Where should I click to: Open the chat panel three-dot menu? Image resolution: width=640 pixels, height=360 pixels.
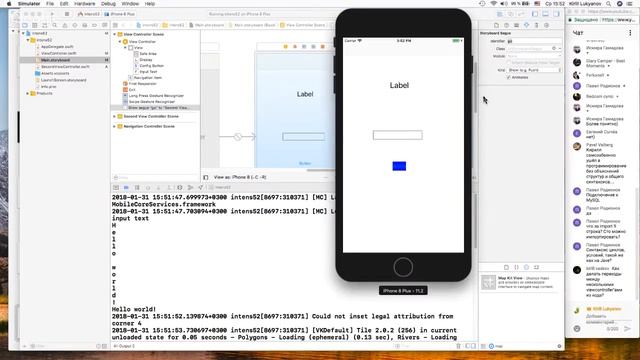pyautogui.click(x=630, y=33)
